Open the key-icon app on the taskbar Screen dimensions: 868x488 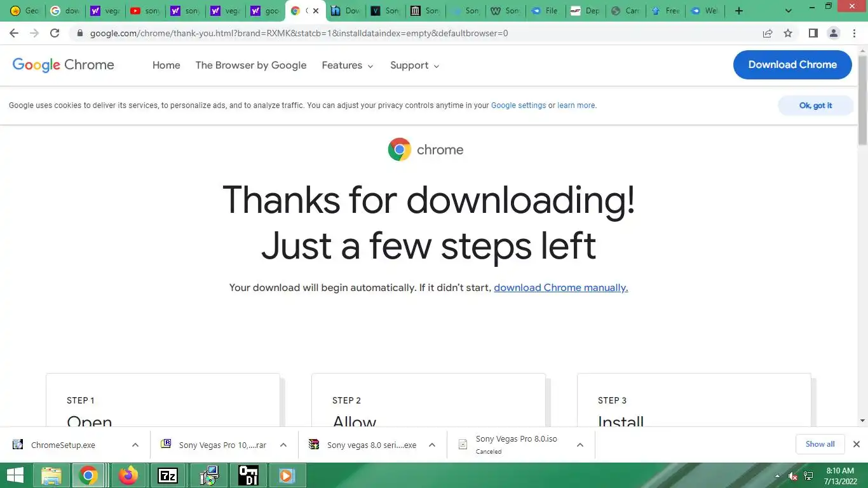point(248,475)
